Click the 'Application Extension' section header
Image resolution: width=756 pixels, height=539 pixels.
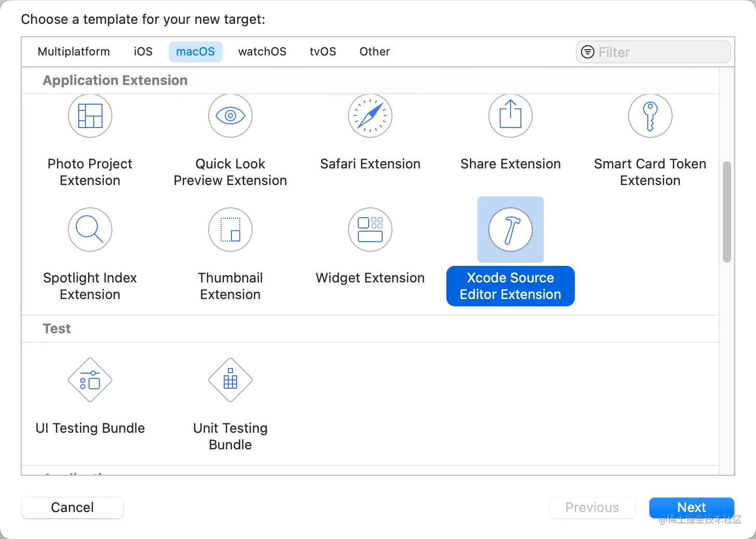(x=115, y=80)
